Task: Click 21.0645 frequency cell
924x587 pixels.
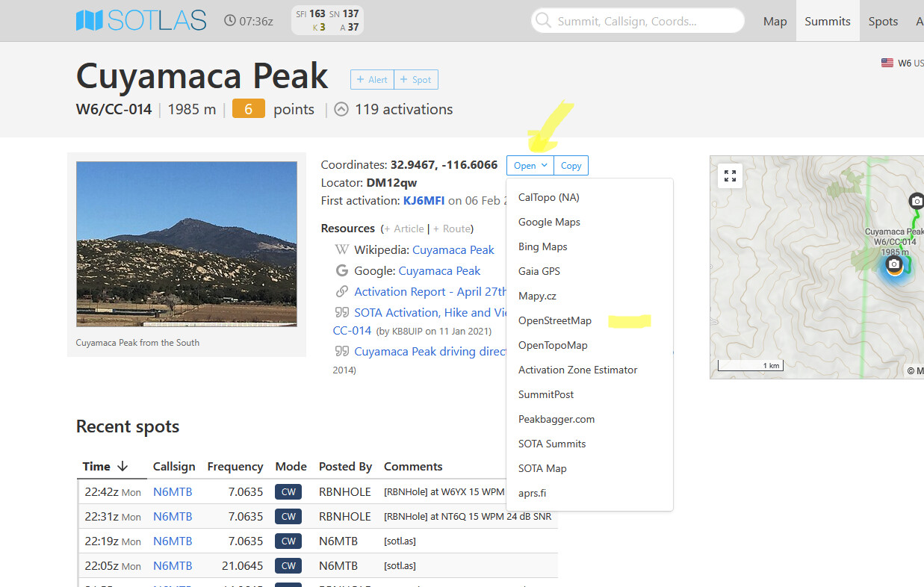Action: point(242,565)
